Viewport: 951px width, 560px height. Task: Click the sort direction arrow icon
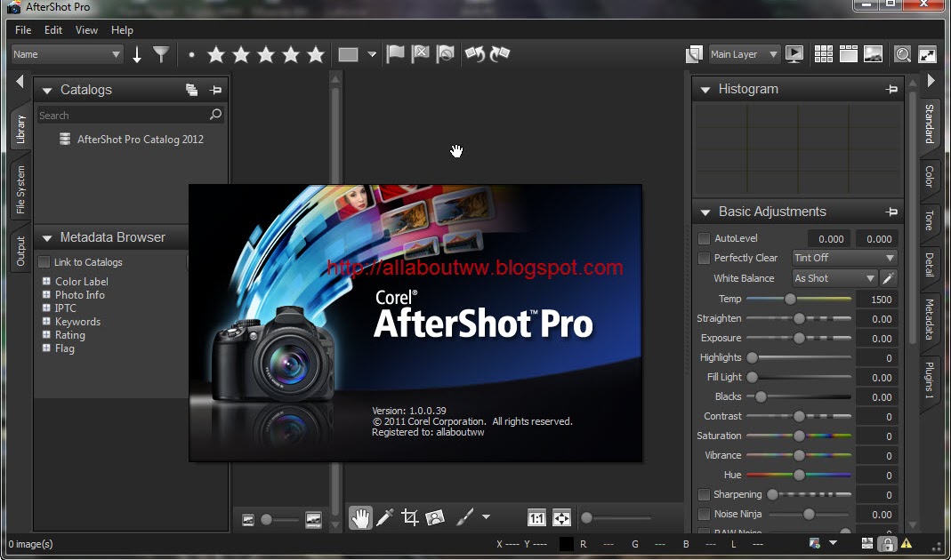tap(137, 54)
